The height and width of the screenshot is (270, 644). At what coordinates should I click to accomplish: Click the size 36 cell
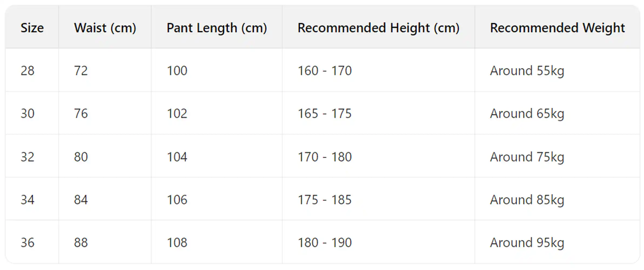coord(28,242)
